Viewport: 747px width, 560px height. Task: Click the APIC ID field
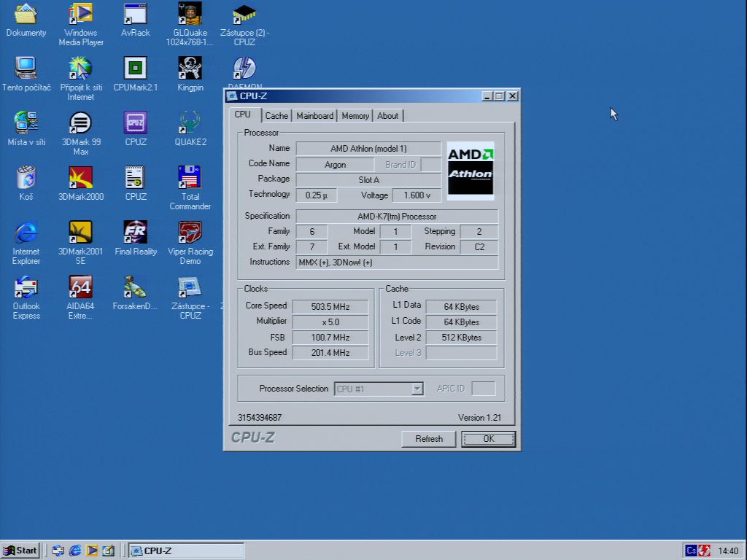pos(483,389)
